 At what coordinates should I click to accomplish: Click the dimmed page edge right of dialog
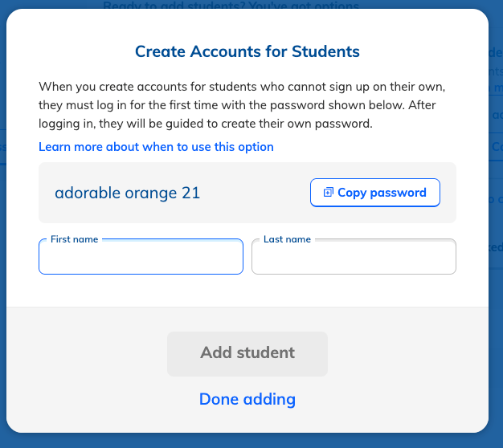pos(496,224)
